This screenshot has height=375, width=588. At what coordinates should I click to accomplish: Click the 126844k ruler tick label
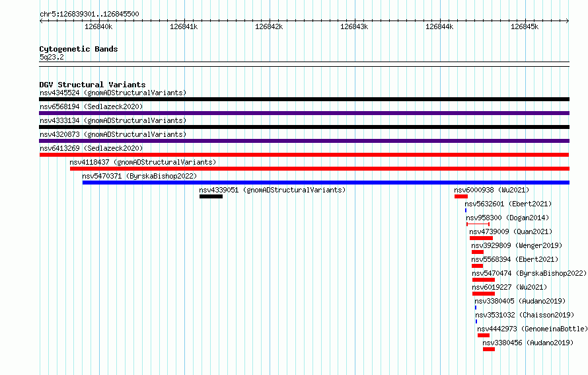439,26
